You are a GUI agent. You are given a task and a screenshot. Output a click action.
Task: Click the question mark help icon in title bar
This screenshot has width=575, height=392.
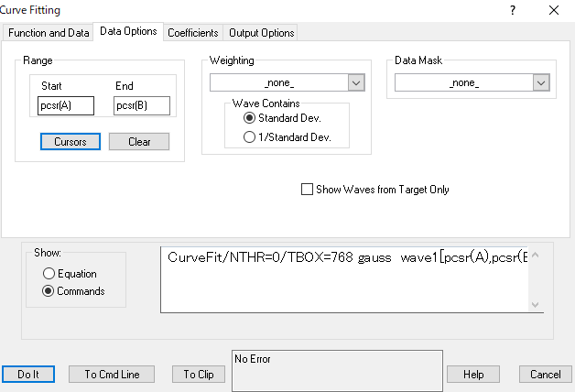click(x=512, y=10)
